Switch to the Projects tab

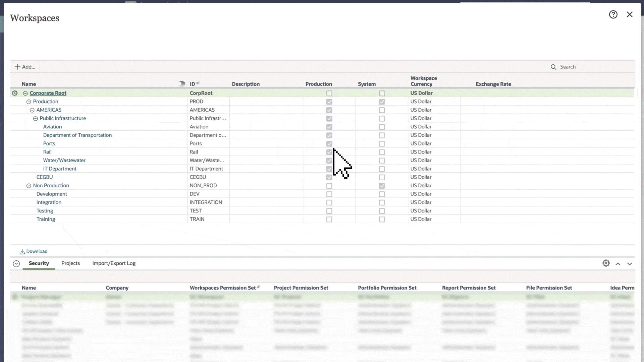pyautogui.click(x=70, y=263)
